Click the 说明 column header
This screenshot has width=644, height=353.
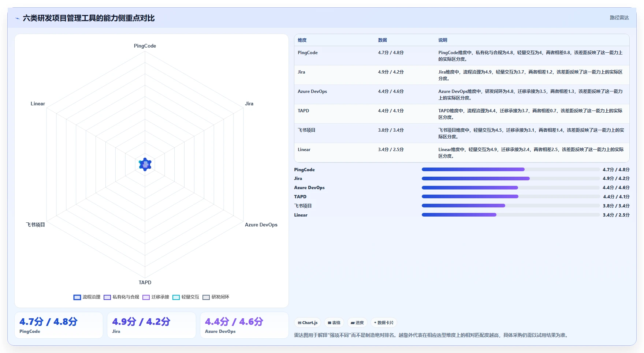coord(443,40)
